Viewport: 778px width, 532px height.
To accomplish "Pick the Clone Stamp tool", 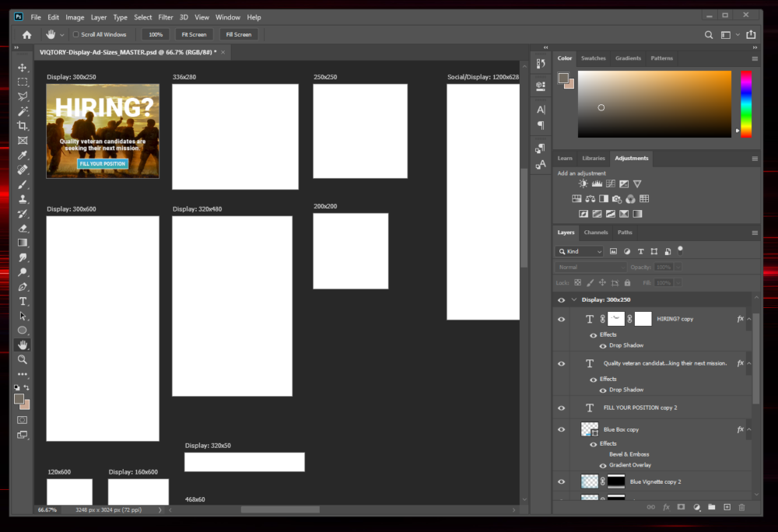I will (x=23, y=199).
